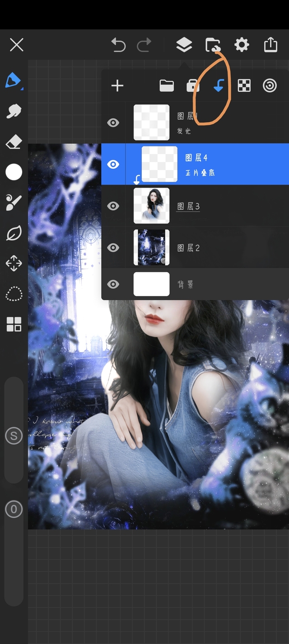Select the 图层3 layer name
The height and width of the screenshot is (644, 289).
click(188, 206)
